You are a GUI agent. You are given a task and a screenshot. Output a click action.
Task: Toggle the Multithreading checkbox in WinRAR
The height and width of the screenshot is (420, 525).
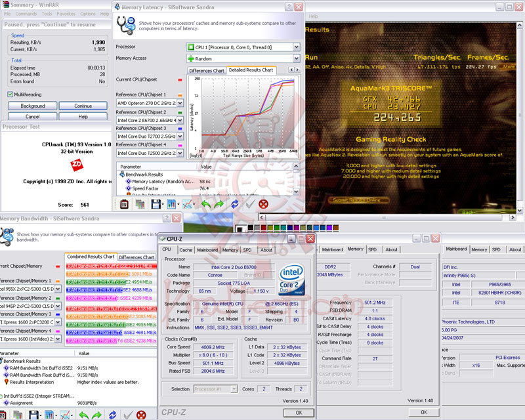[10, 94]
